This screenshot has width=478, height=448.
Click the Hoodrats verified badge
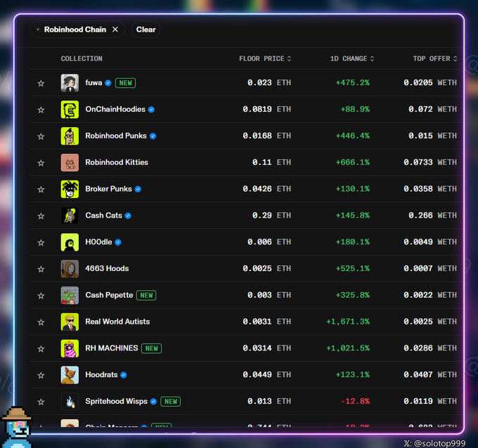pos(124,375)
